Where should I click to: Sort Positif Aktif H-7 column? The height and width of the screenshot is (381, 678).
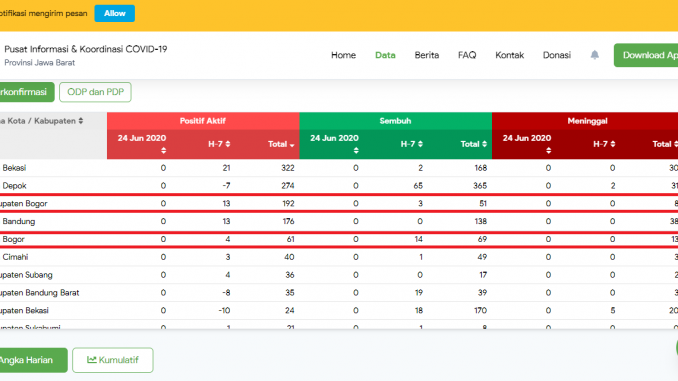(x=228, y=144)
